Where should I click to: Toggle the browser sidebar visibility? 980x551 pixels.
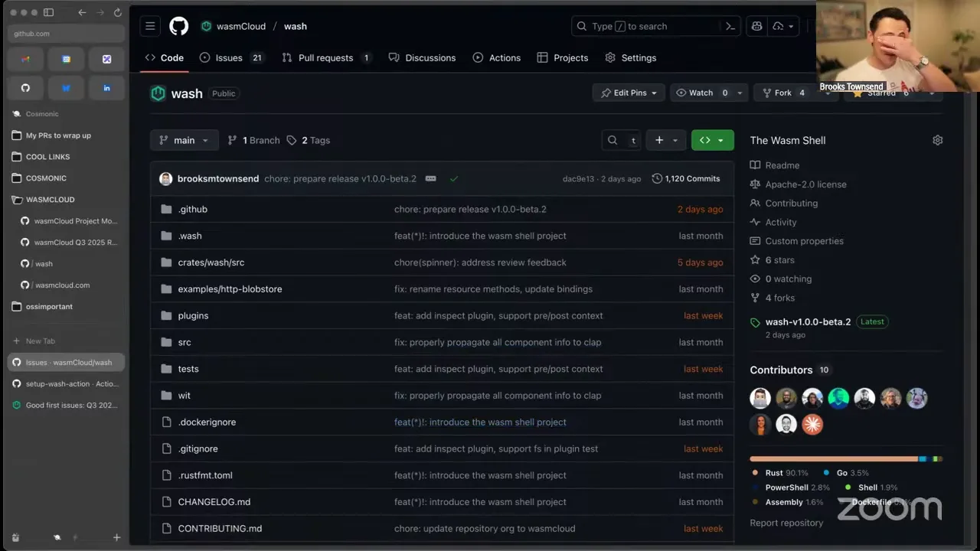coord(48,12)
